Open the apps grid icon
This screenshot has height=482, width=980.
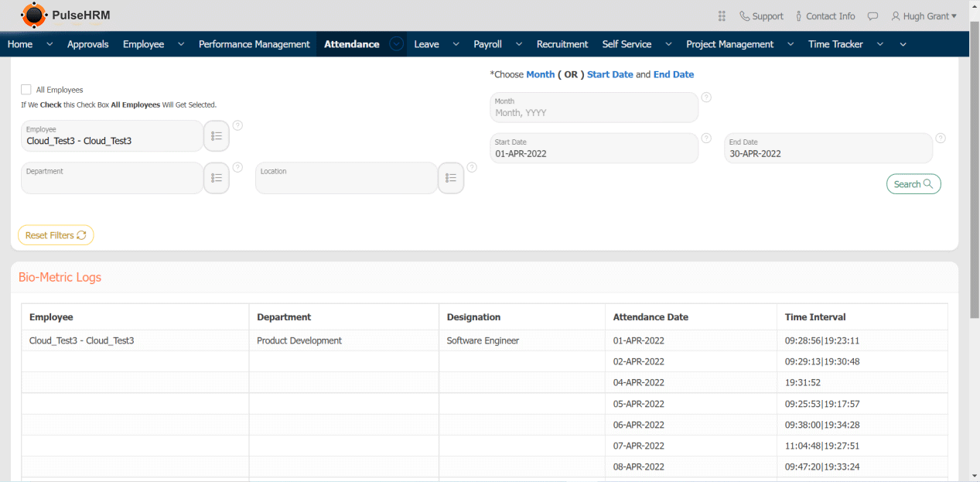tap(722, 16)
